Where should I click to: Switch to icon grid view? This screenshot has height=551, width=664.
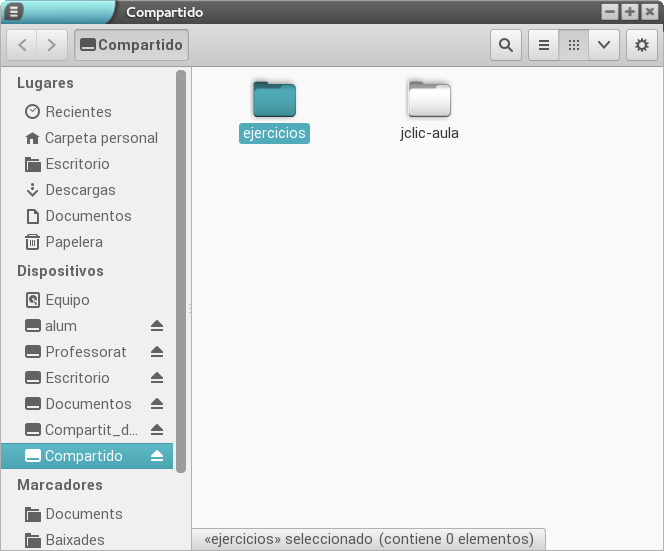(x=573, y=45)
